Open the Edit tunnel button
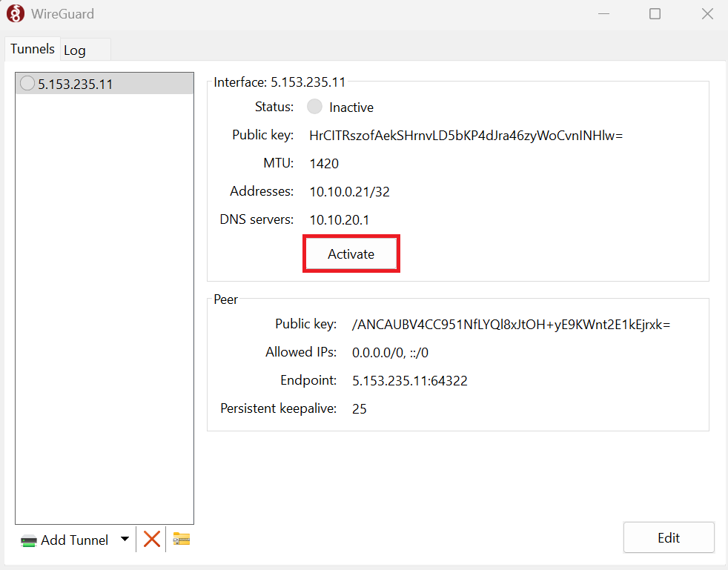Image resolution: width=728 pixels, height=570 pixels. point(669,537)
